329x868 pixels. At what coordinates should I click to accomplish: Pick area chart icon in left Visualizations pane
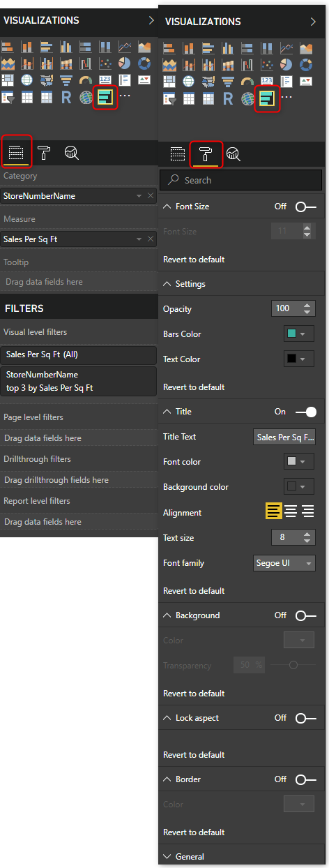coord(144,47)
